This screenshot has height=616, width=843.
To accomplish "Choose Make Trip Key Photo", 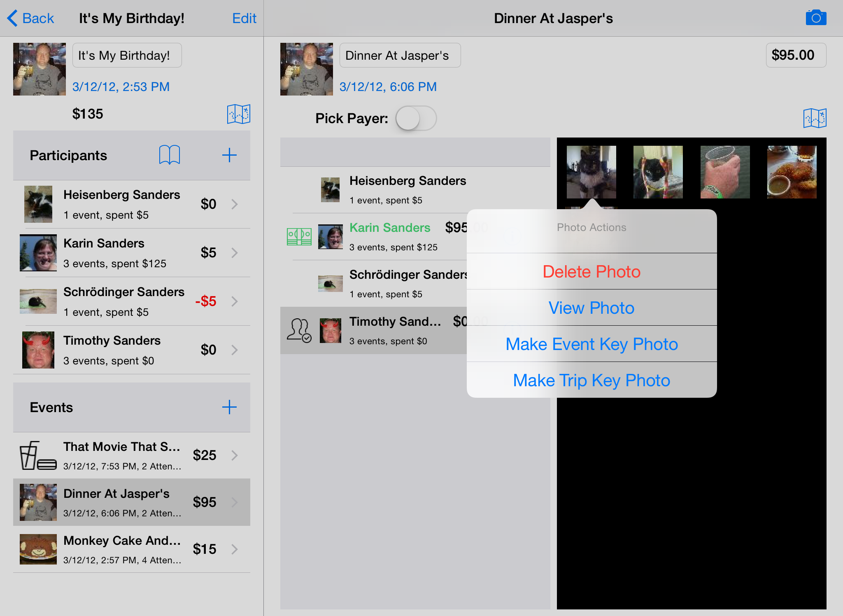I will click(x=591, y=380).
